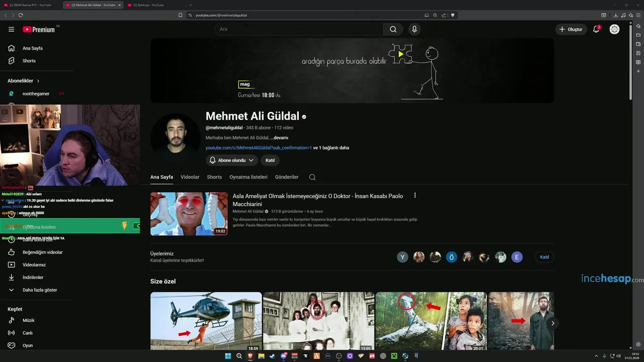Screen dimensions: 644x362
Task: Open the account avatar menu
Action: click(614, 29)
